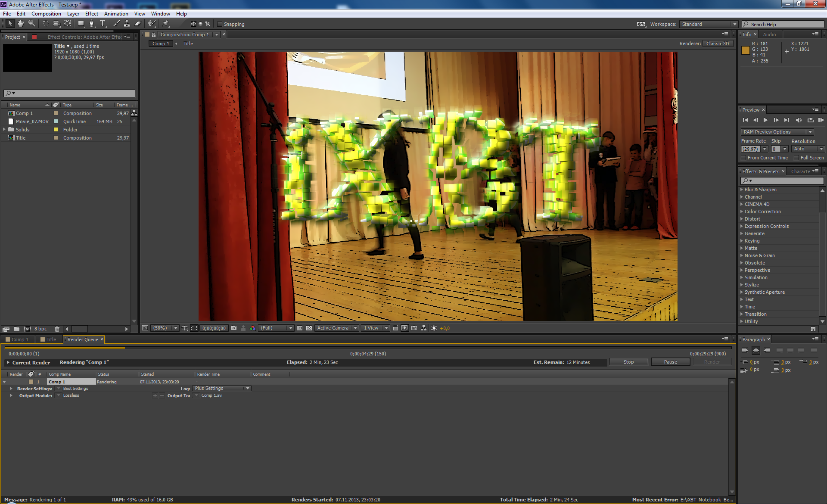Select the Pen tool
Image resolution: width=827 pixels, height=504 pixels.
coord(91,24)
